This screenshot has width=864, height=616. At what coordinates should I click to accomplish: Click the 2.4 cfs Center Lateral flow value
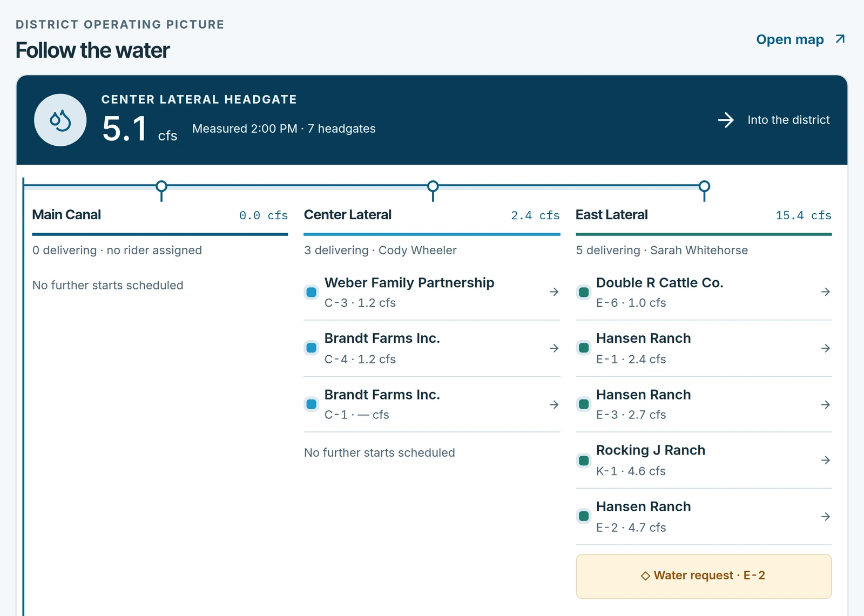point(535,215)
